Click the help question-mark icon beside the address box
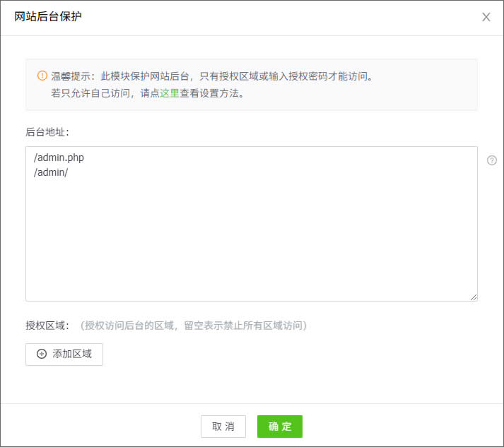The image size is (504, 447). (x=492, y=160)
